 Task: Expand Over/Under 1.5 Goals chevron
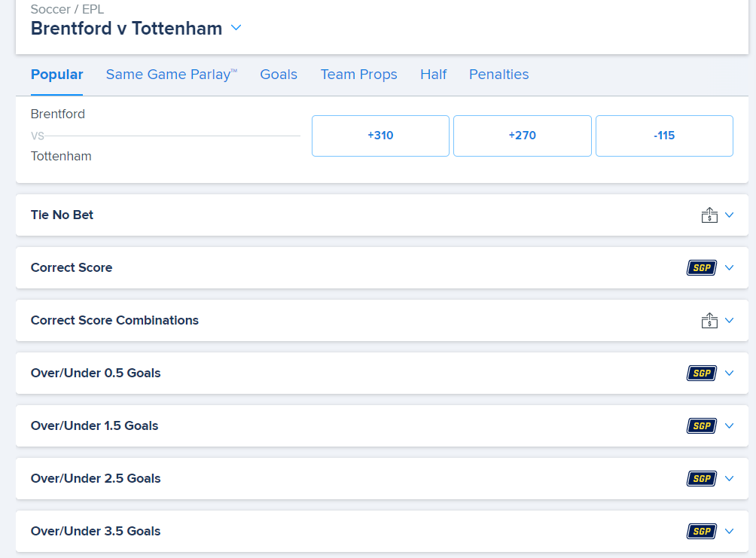tap(730, 425)
